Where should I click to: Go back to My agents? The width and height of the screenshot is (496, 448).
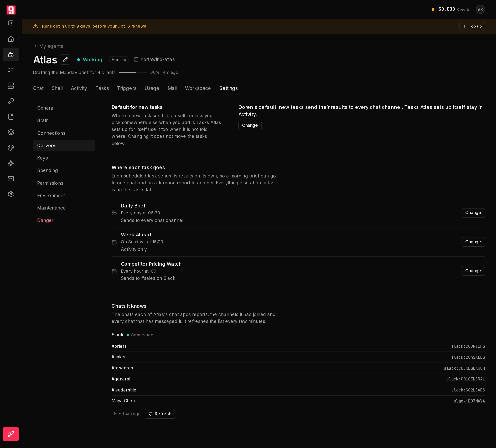tap(48, 46)
